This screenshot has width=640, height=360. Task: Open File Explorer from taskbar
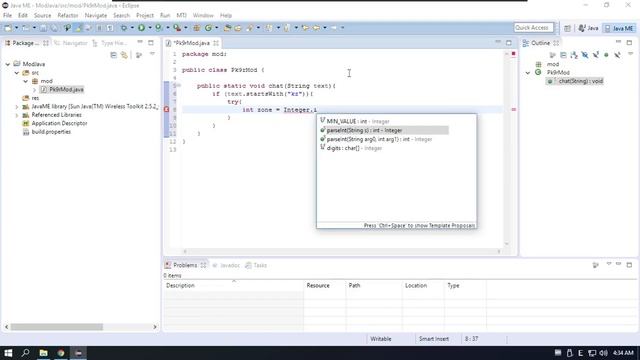[43, 353]
